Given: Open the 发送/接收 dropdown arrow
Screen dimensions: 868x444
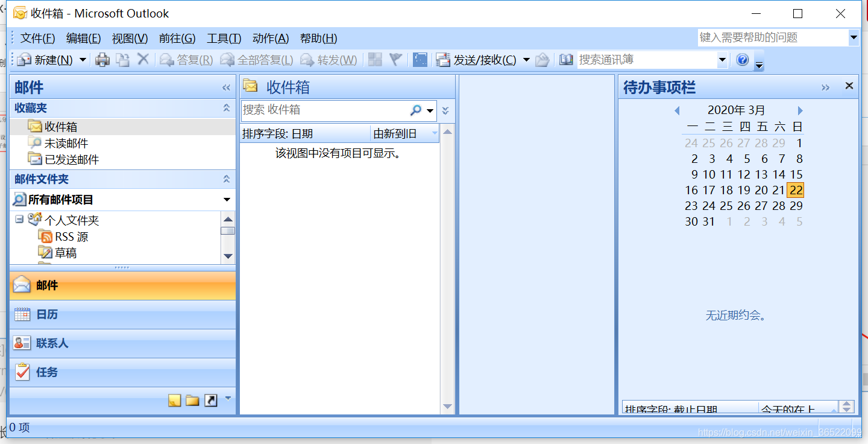Looking at the screenshot, I should [x=526, y=60].
